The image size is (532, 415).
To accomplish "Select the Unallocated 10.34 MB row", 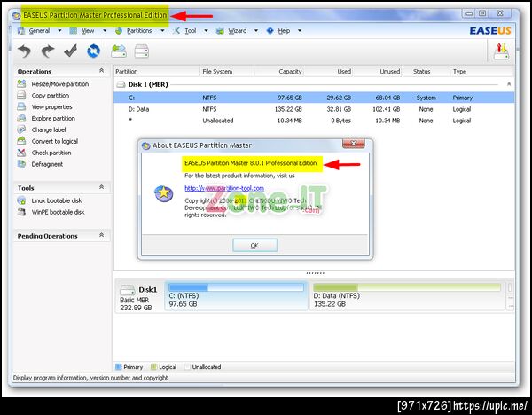I will tap(314, 121).
